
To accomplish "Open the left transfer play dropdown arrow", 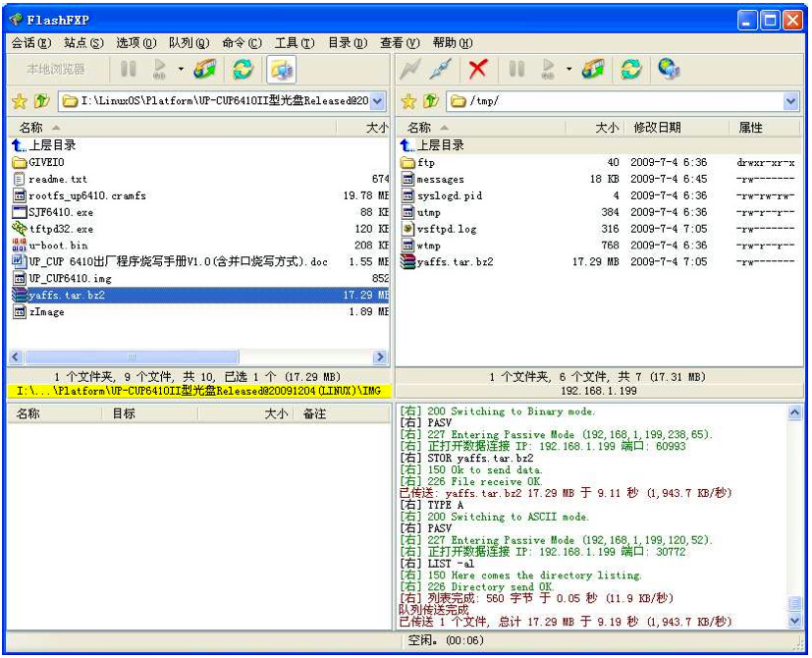I will (x=181, y=69).
